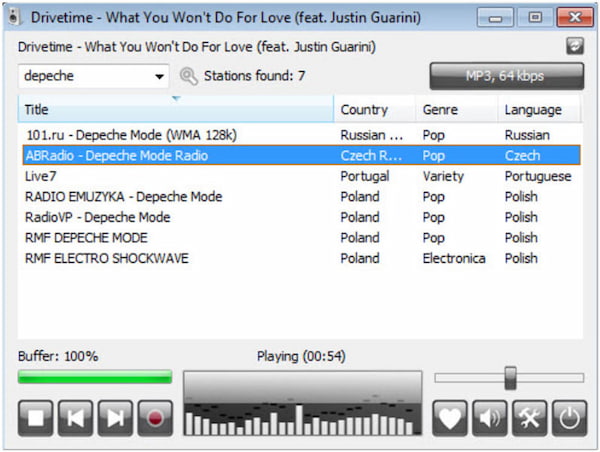Go to the previous station button
This screenshot has width=600, height=452.
click(75, 418)
